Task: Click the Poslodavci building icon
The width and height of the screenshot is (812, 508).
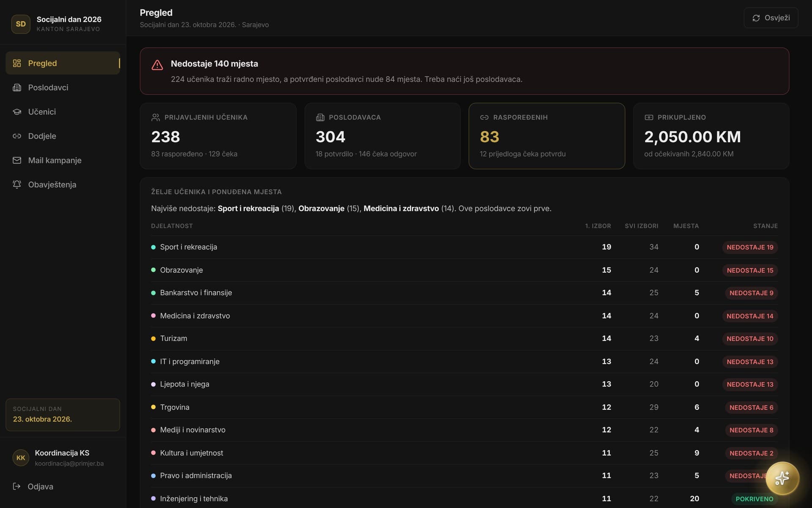Action: (17, 88)
